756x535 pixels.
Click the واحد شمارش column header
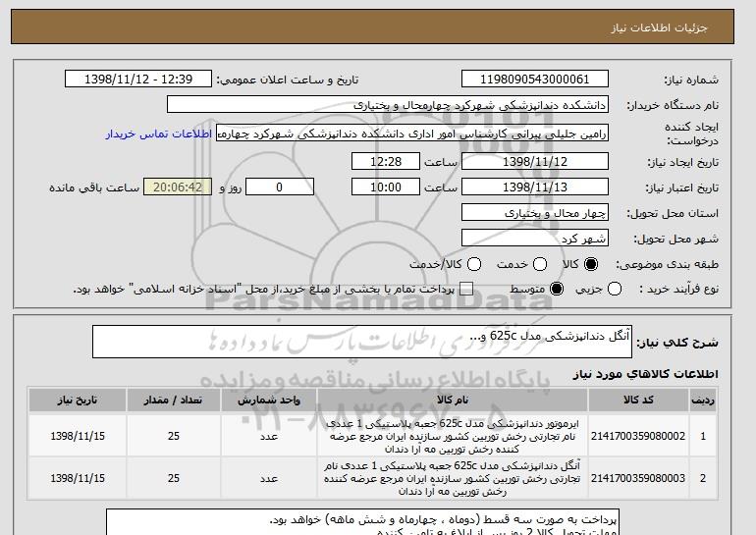click(269, 401)
